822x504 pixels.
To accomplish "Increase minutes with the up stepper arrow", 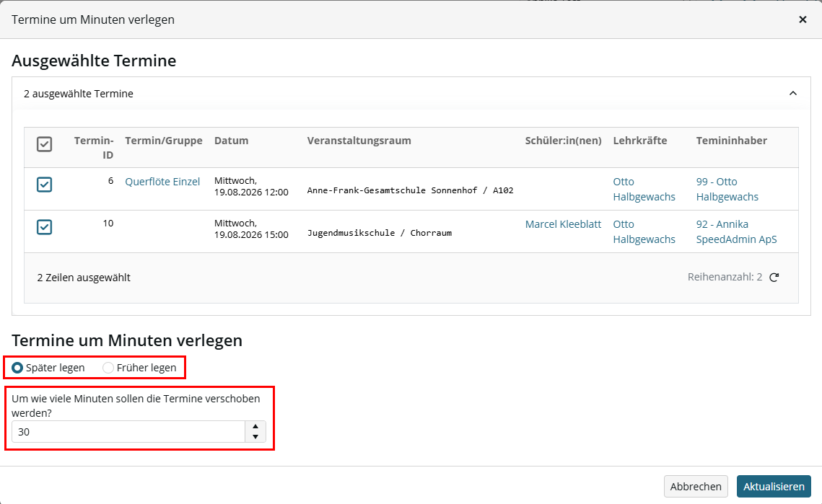I will tap(255, 427).
